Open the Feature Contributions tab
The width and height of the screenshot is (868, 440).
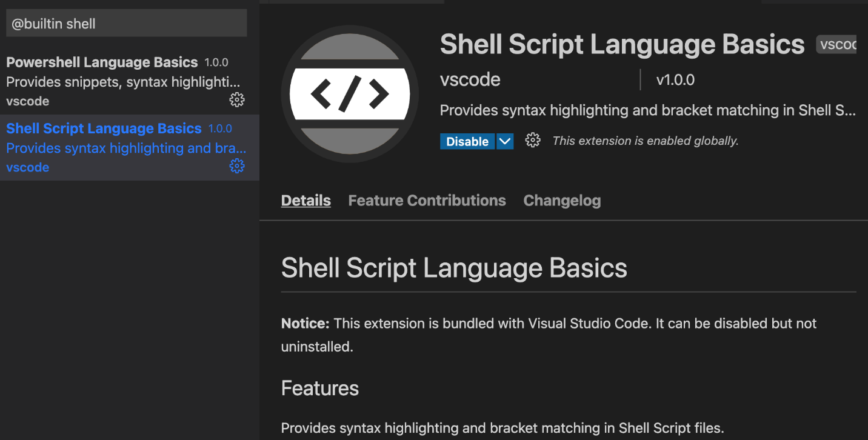click(x=427, y=201)
